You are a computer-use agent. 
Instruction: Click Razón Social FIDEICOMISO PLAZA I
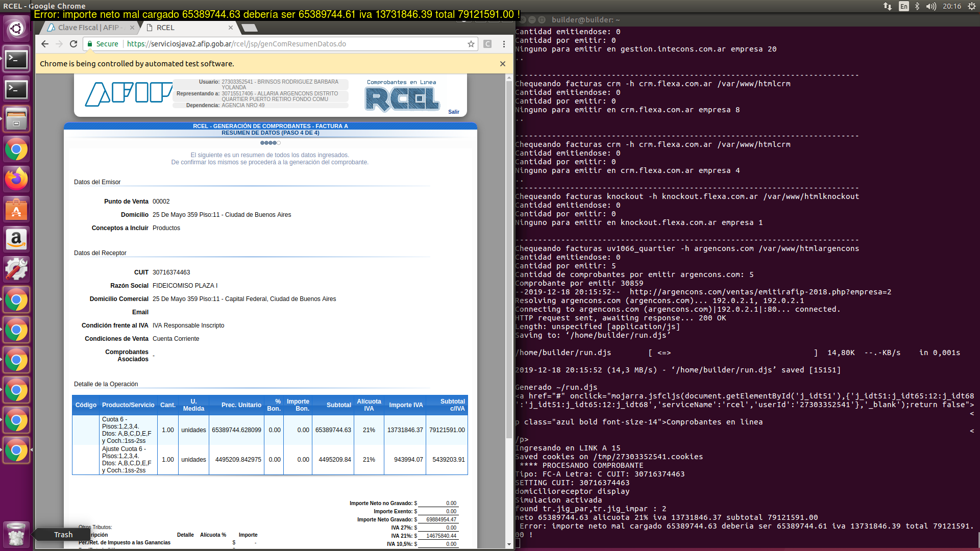click(x=185, y=286)
